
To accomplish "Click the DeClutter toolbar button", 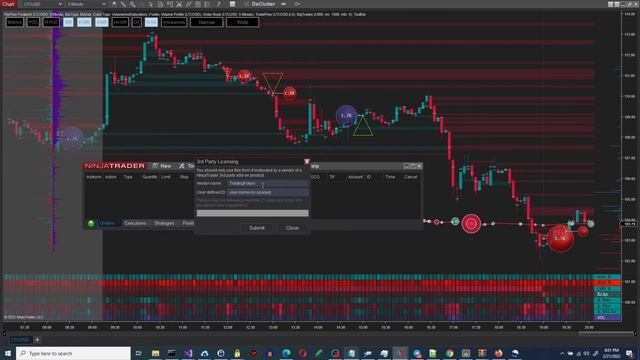I will 263,4.
